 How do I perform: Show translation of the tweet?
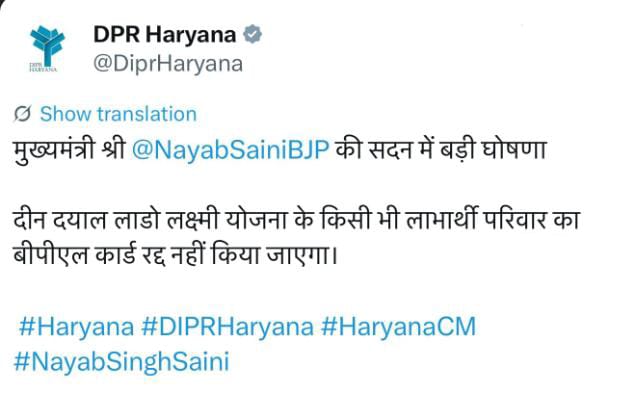[118, 114]
